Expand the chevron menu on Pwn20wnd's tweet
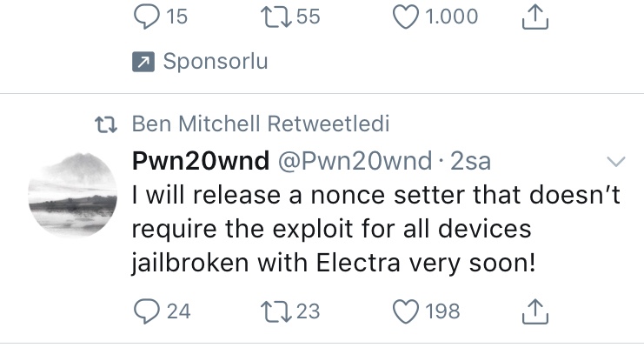This screenshot has width=644, height=361. (x=615, y=162)
